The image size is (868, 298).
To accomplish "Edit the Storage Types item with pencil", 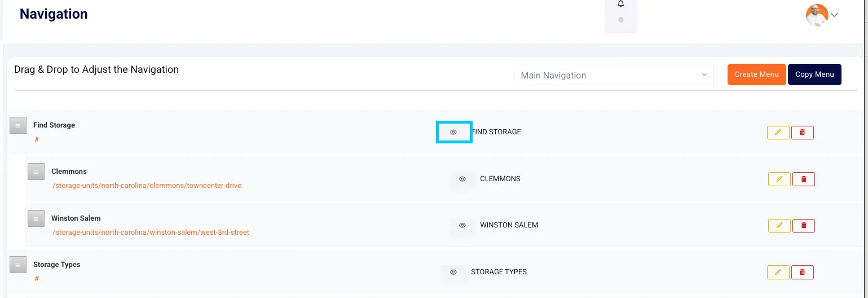I will (x=778, y=273).
